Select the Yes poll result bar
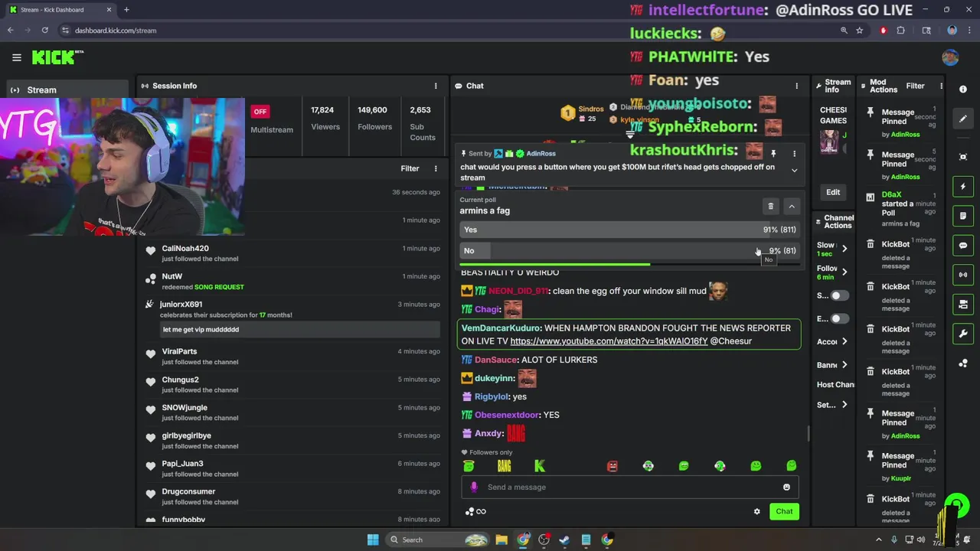This screenshot has height=551, width=980. 629,230
